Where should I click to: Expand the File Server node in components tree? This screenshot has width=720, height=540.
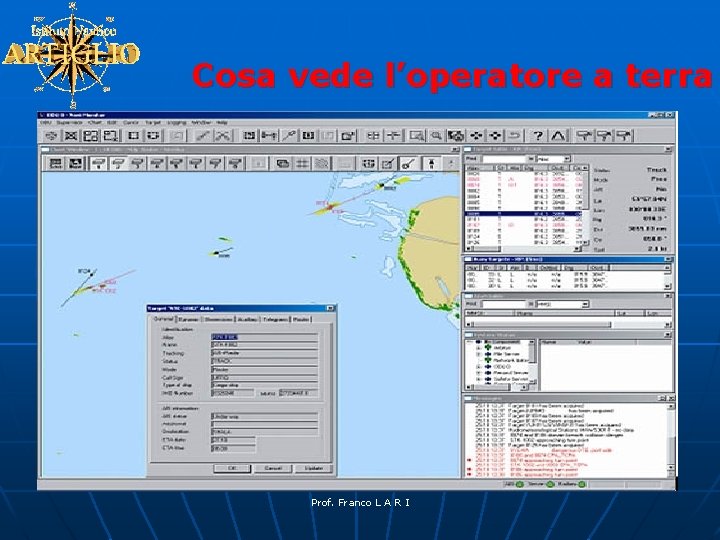click(478, 354)
